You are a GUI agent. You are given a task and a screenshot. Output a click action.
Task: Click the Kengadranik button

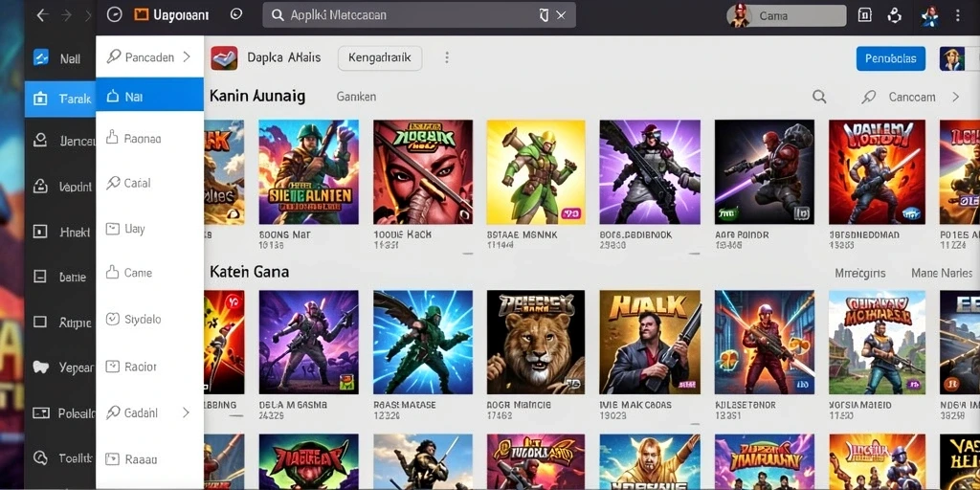380,57
